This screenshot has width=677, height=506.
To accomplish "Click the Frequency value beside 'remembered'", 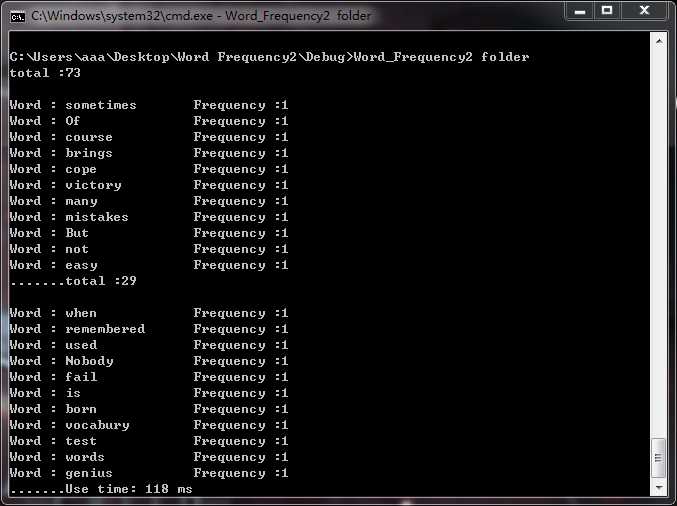I will click(x=240, y=329).
